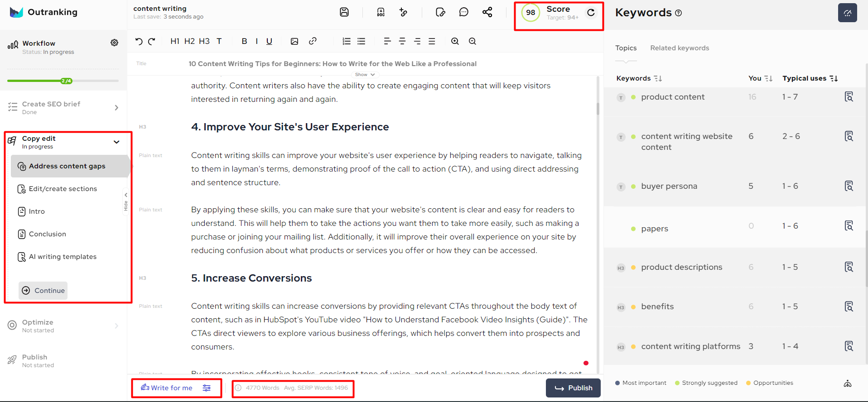Set plain text format T
The height and width of the screenshot is (402, 868).
click(219, 41)
